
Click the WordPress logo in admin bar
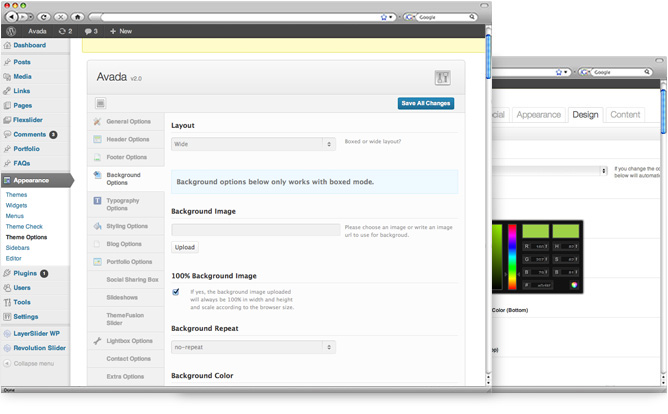11,31
